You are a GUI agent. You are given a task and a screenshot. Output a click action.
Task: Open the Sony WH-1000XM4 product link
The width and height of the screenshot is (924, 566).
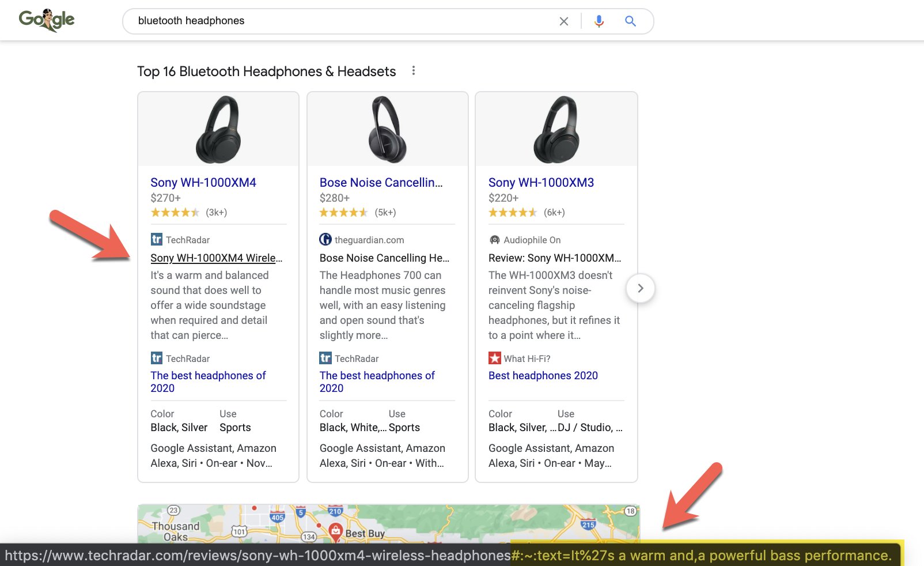tap(205, 182)
